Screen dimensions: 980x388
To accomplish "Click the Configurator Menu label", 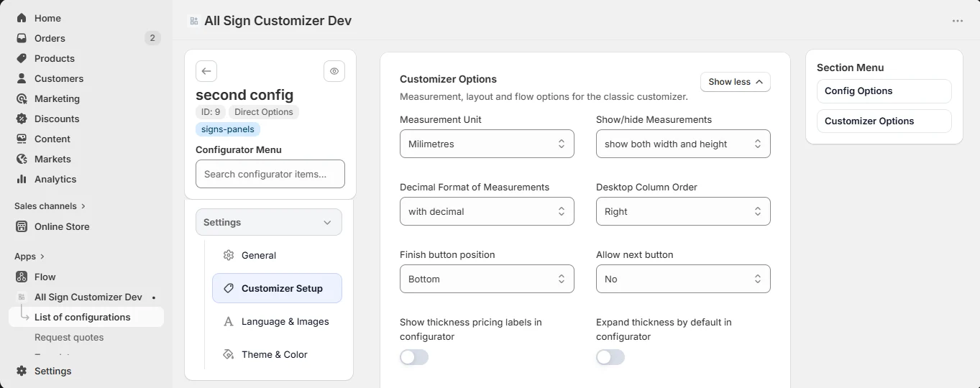I will tap(239, 149).
